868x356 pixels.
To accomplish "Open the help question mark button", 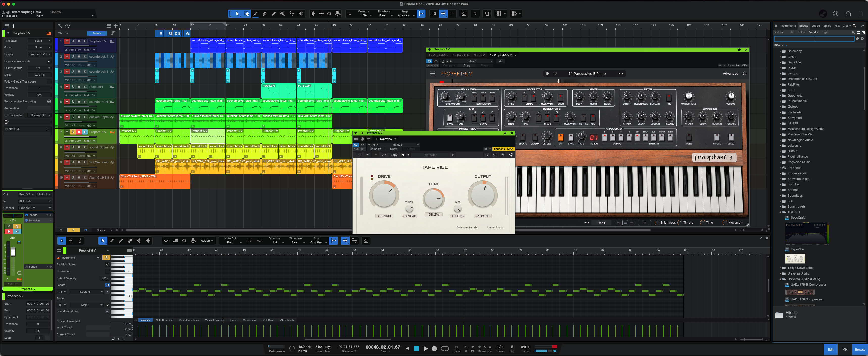I will click(475, 14).
